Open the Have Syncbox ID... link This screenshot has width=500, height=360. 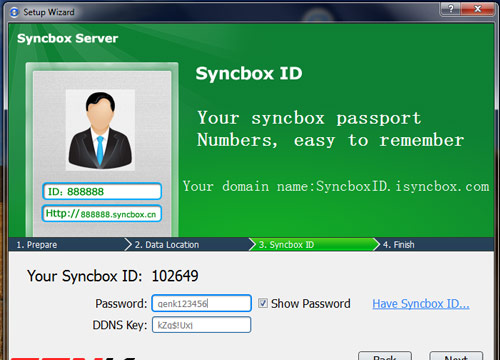[421, 304]
